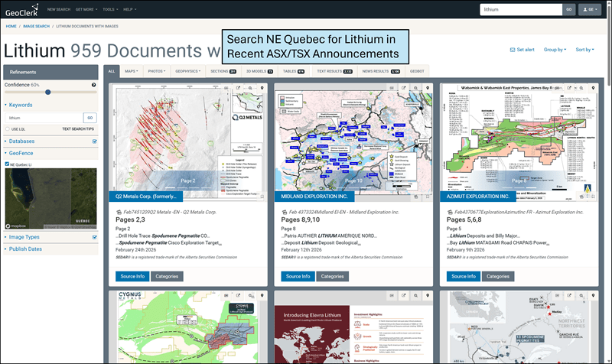The height and width of the screenshot is (364, 612).
Task: Open the TOOLS dropdown menu
Action: 110,9
